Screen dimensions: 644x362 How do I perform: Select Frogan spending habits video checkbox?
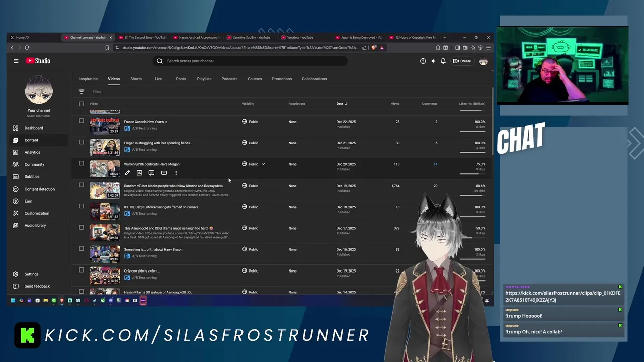[x=82, y=142]
